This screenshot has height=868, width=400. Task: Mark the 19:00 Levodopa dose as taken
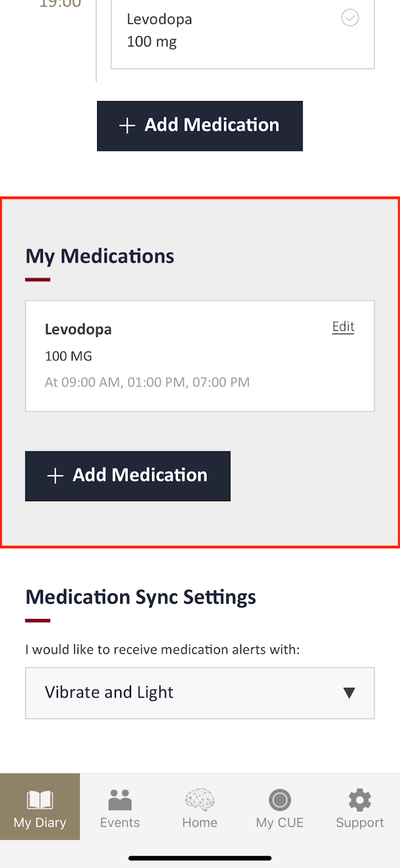[350, 18]
